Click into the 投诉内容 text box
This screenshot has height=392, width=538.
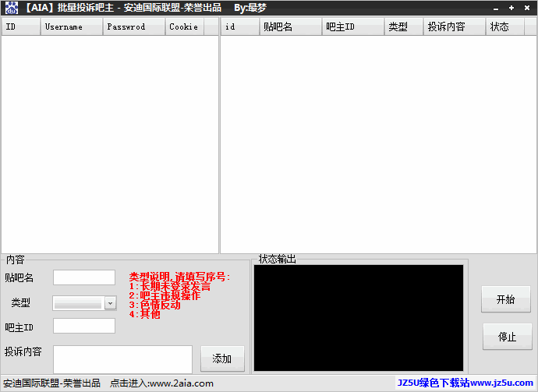[122, 359]
